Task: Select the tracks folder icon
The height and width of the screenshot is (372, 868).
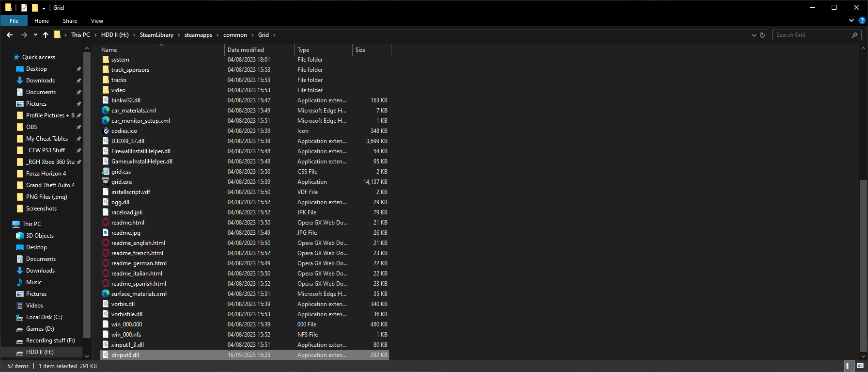Action: pyautogui.click(x=106, y=80)
